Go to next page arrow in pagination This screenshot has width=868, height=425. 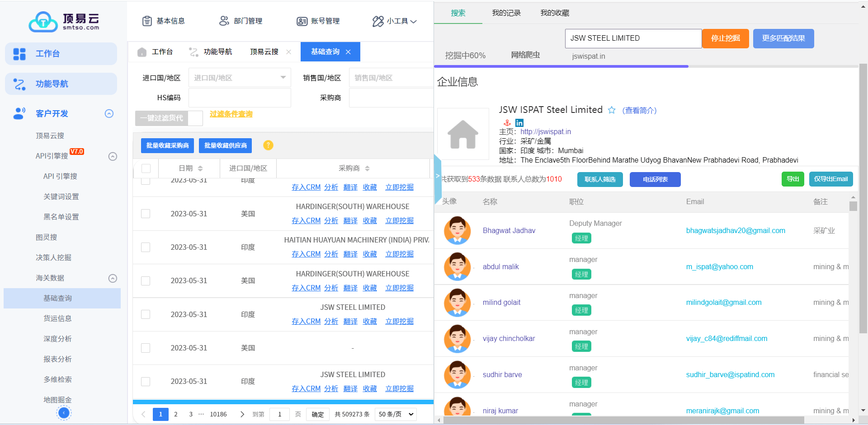(242, 414)
